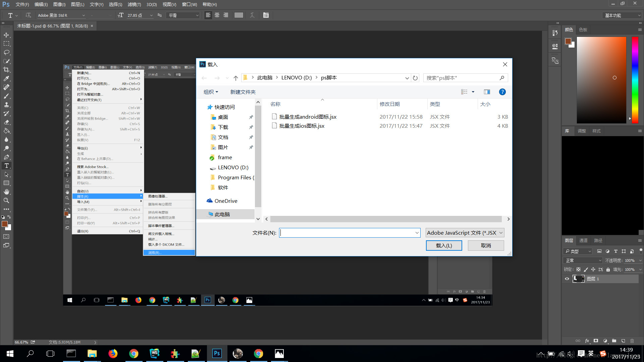The image size is (644, 362).
Task: Select Adobe JavaScript file type dropdown
Action: (x=465, y=233)
